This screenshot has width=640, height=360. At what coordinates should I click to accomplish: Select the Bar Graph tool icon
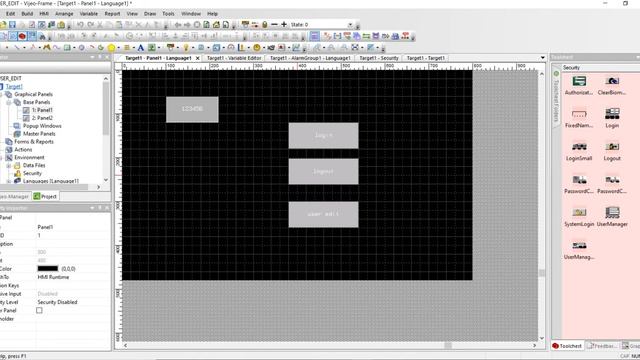point(242,48)
